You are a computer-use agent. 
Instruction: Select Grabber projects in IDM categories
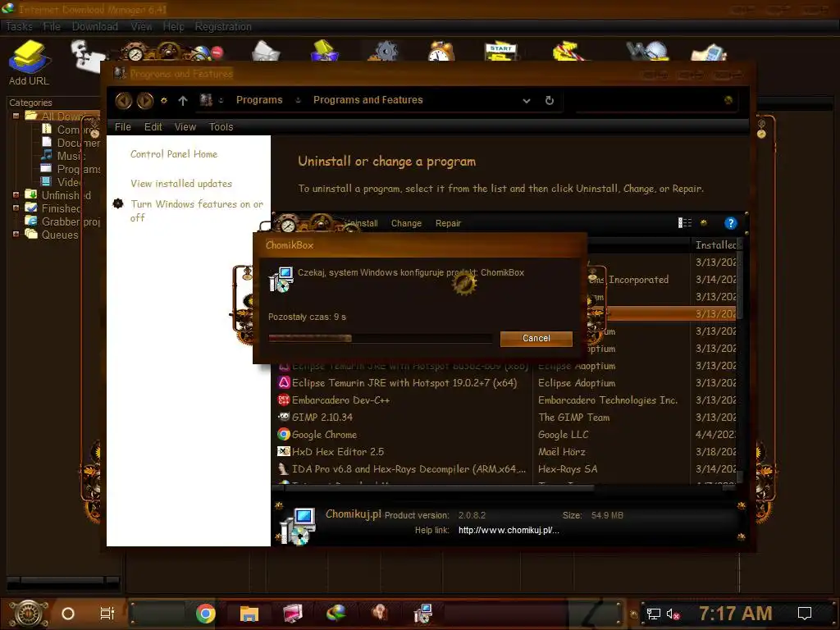coord(63,221)
